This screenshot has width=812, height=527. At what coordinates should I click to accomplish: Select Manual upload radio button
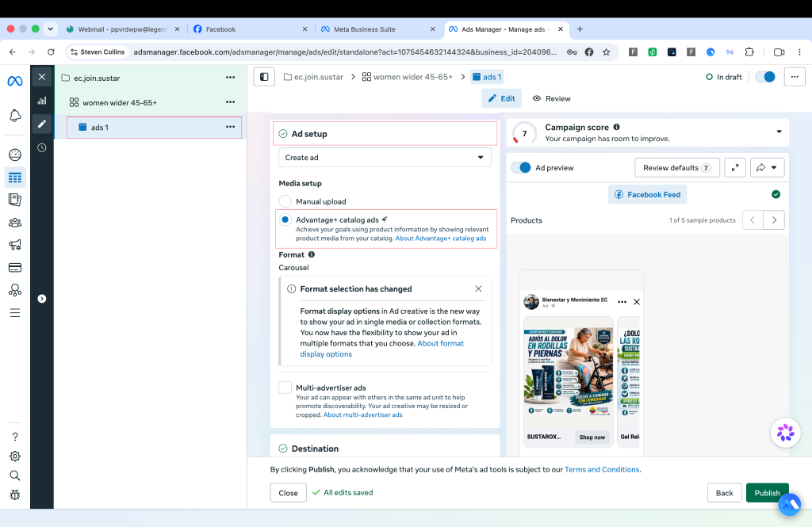[x=285, y=200]
